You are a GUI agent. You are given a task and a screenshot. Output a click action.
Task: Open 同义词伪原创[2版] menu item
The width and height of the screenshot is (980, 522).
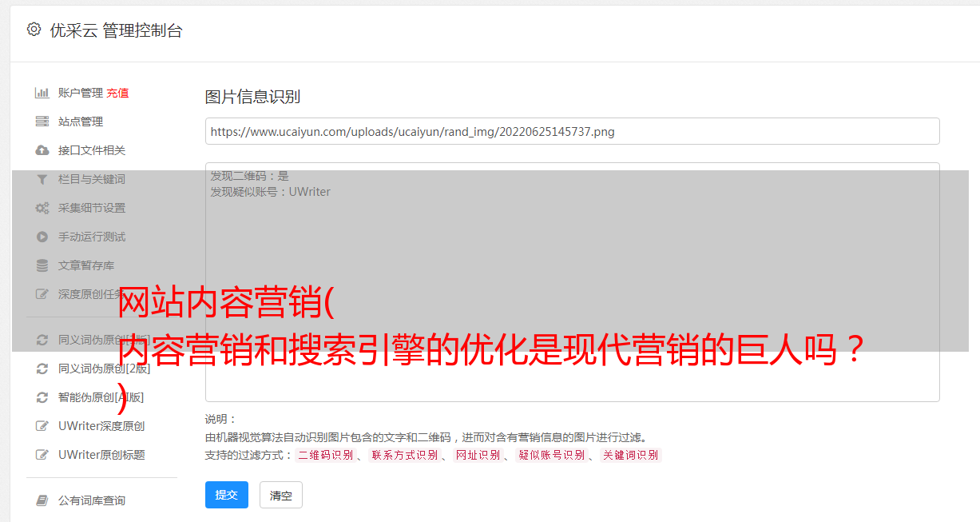click(x=104, y=369)
